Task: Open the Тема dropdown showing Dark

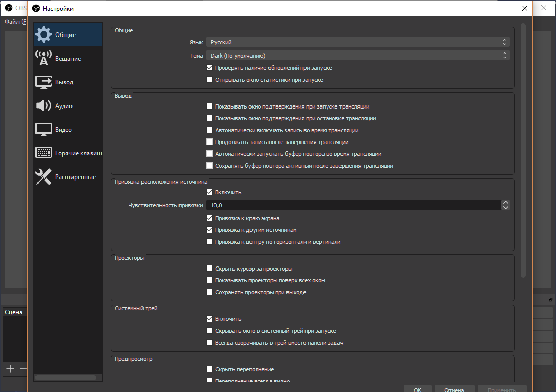Action: click(358, 56)
